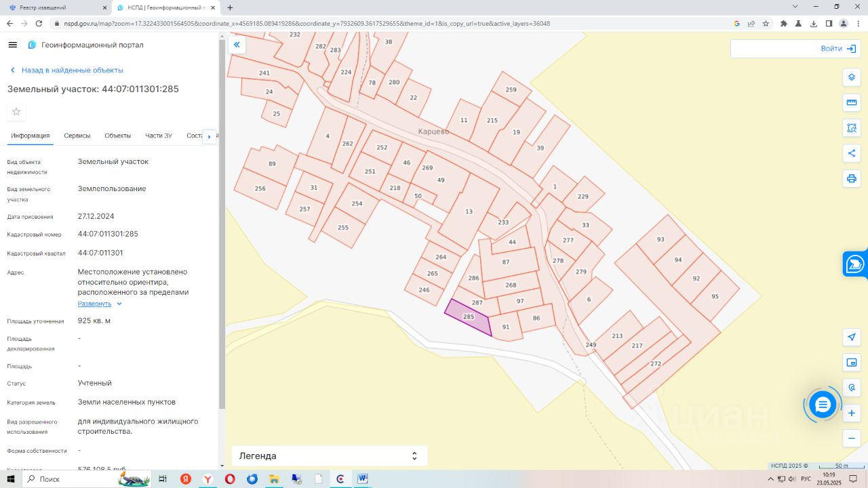Open a new browser tab

click(230, 7)
